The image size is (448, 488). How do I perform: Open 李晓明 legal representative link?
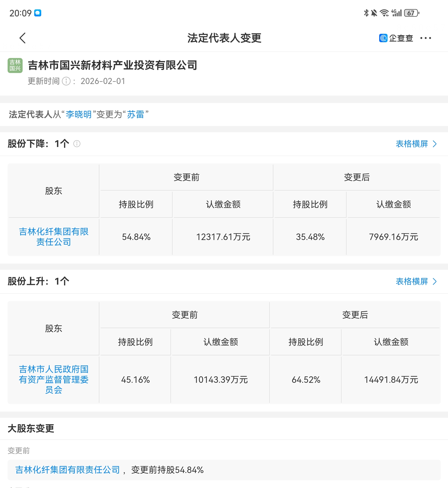(79, 114)
